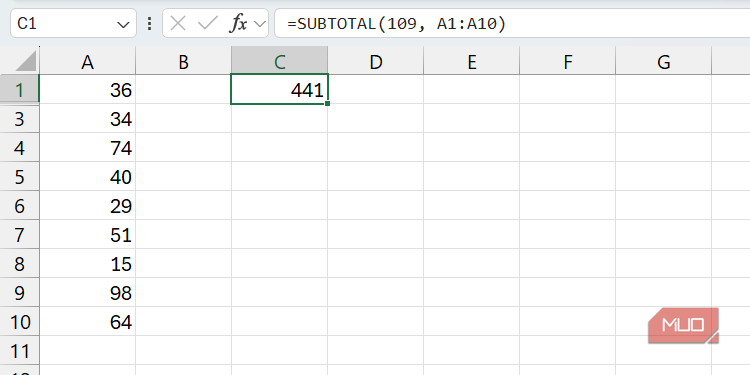This screenshot has width=750, height=375.
Task: Click cell containing 40
Action: [x=88, y=176]
